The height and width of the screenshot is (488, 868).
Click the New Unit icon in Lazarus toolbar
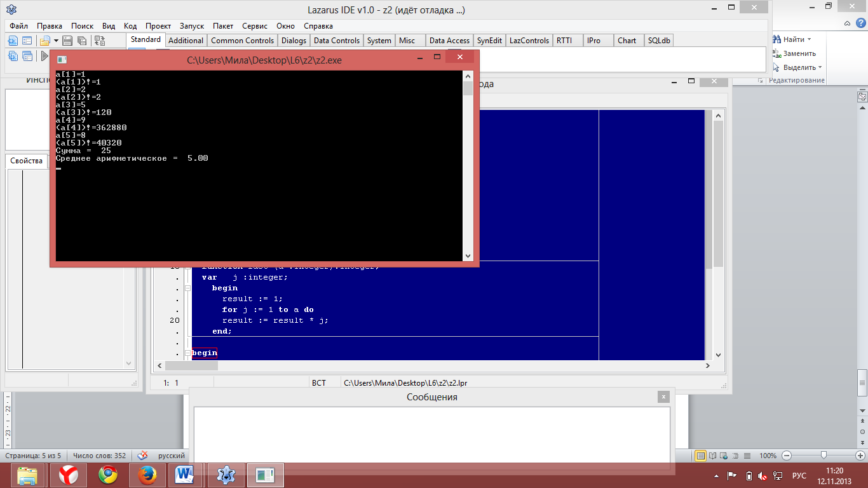pos(13,41)
